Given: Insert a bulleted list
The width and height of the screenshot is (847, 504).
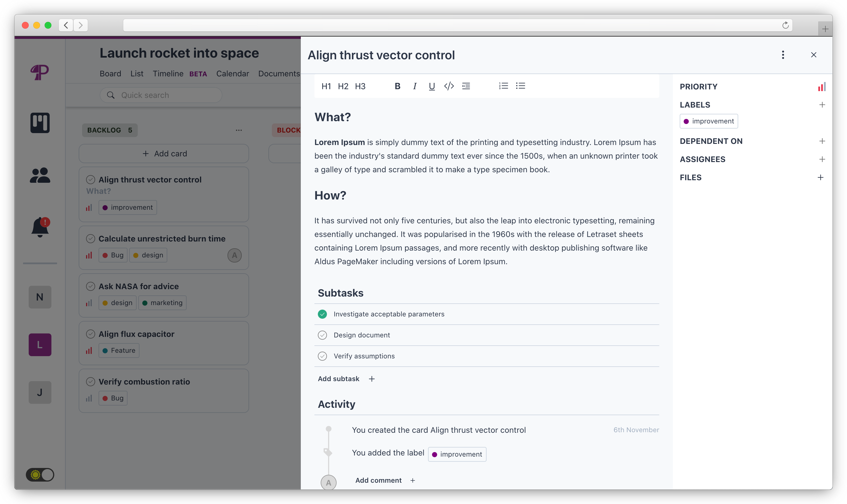Looking at the screenshot, I should pyautogui.click(x=520, y=86).
